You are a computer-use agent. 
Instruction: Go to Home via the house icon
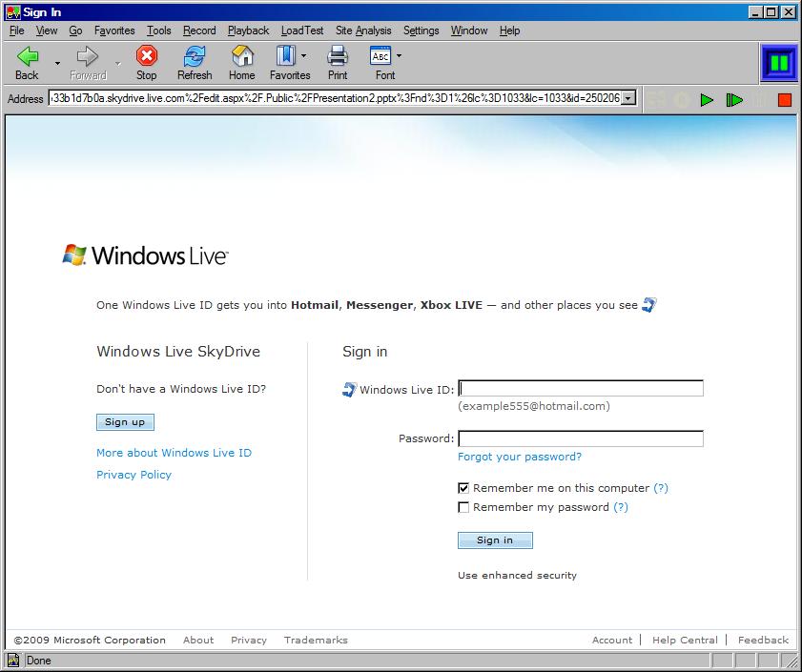click(x=242, y=55)
